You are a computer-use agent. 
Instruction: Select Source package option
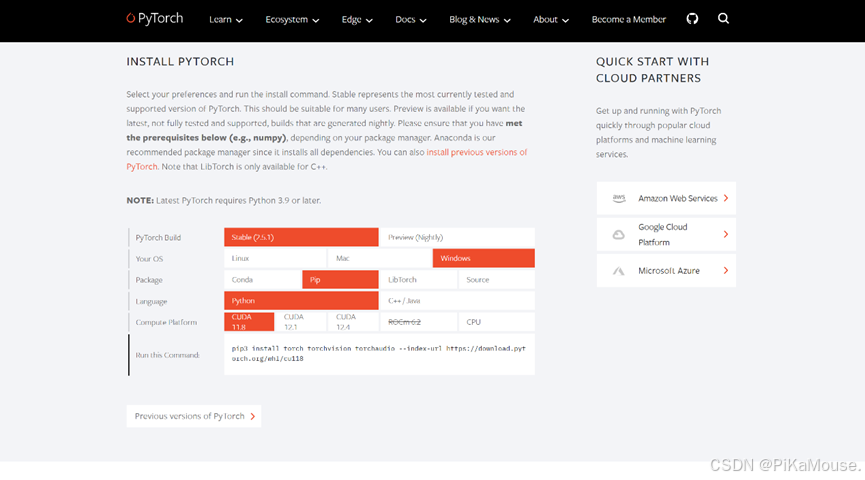click(496, 280)
